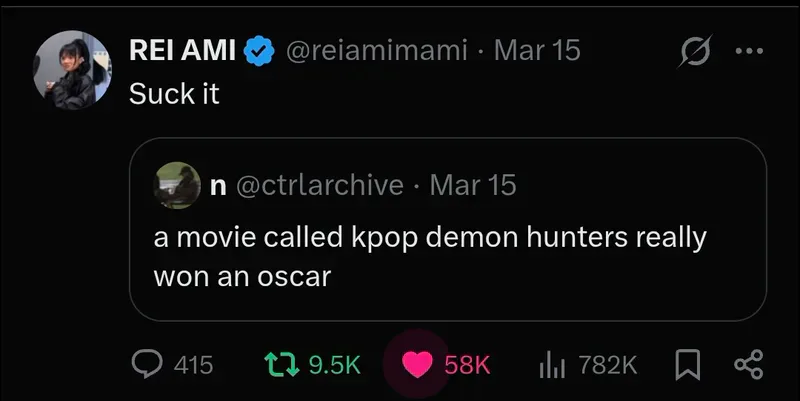Screen dimensions: 800x401
Task: Bookmark this tweet
Action: [x=685, y=365]
